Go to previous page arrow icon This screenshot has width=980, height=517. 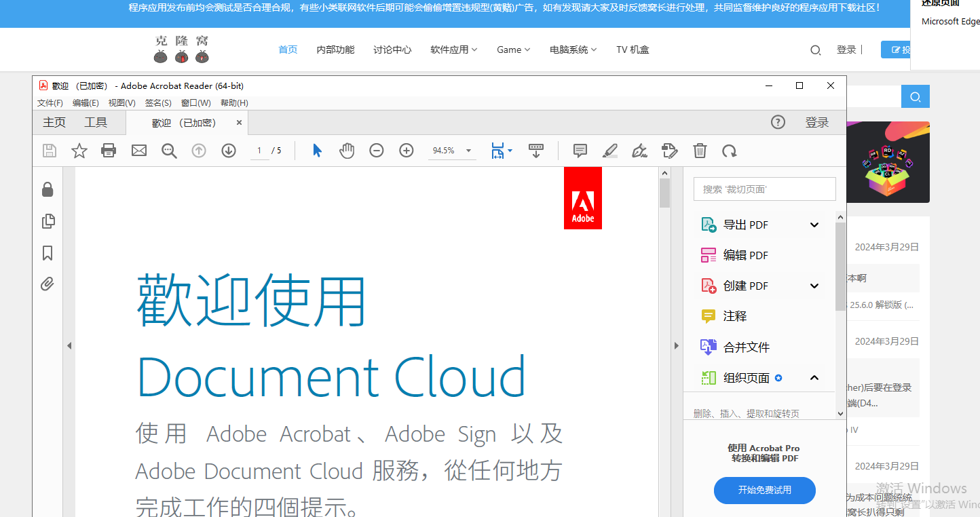[x=199, y=151]
